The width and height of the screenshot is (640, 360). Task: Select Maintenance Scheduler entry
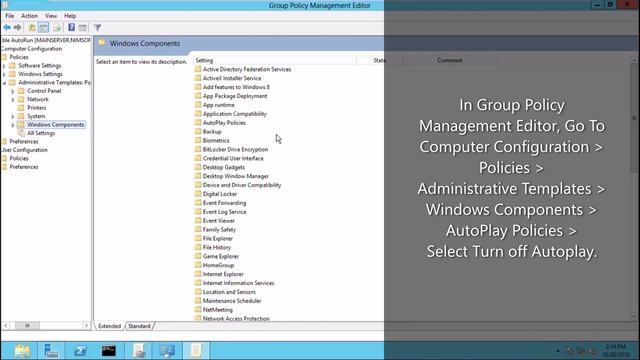[232, 301]
